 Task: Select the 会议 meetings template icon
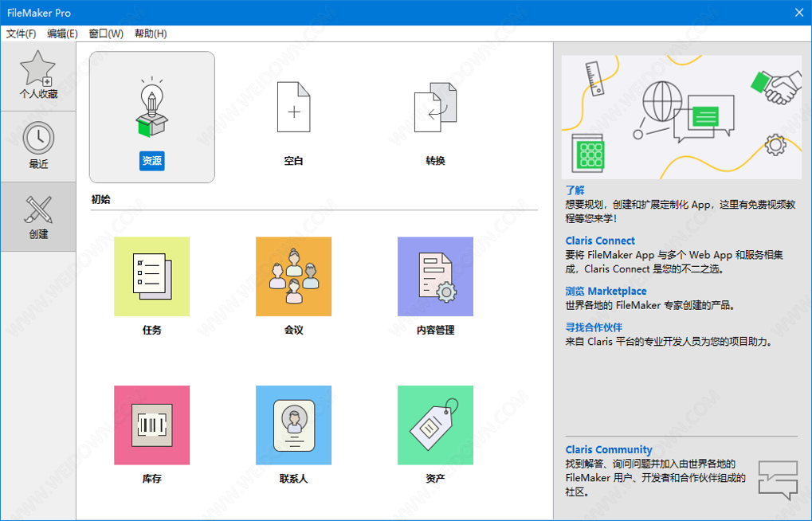pos(293,276)
